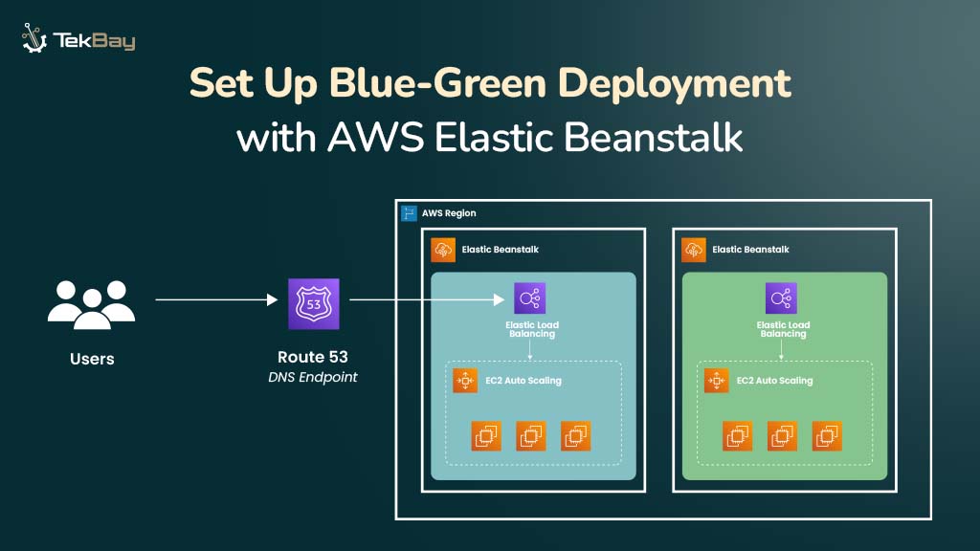Click the Users label below the people icon
The width and height of the screenshot is (980, 551).
click(x=92, y=360)
